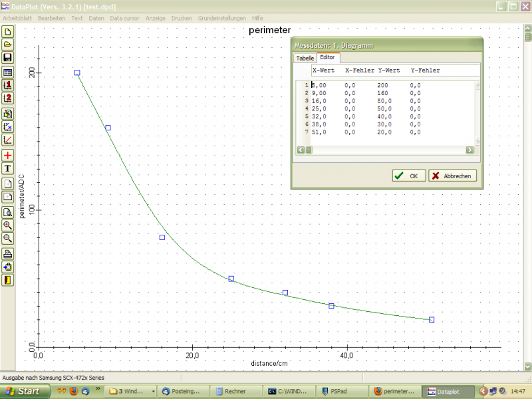Viewport: 532px width, 399px height.
Task: Select diagram 1 toolbar icon
Action: (7, 85)
